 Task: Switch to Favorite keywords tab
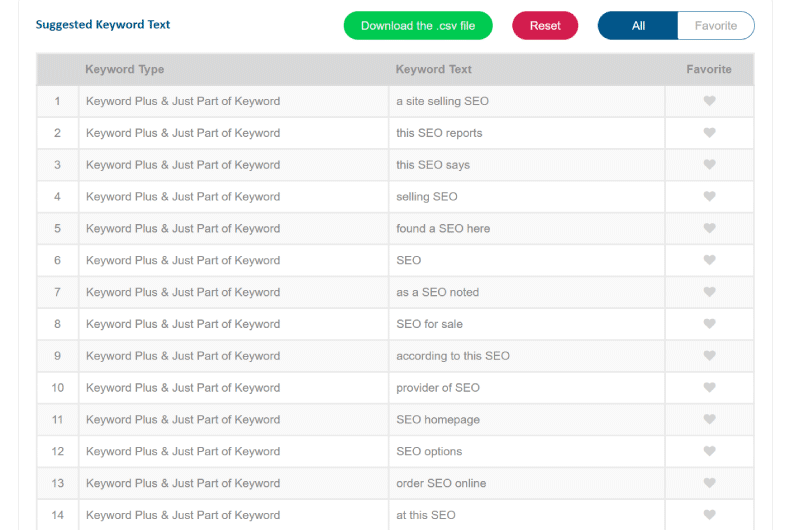pyautogui.click(x=716, y=26)
